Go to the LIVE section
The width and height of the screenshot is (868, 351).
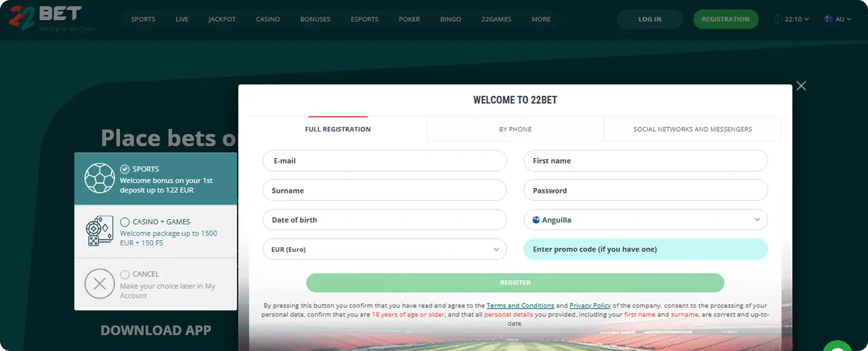(182, 19)
